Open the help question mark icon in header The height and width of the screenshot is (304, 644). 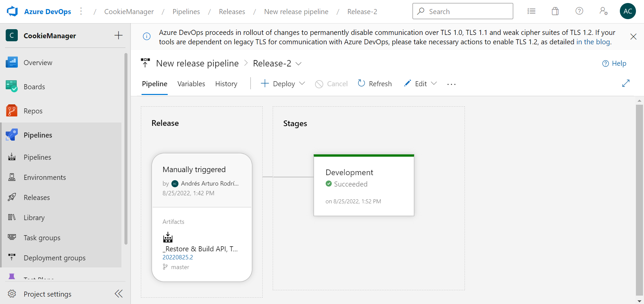point(579,11)
